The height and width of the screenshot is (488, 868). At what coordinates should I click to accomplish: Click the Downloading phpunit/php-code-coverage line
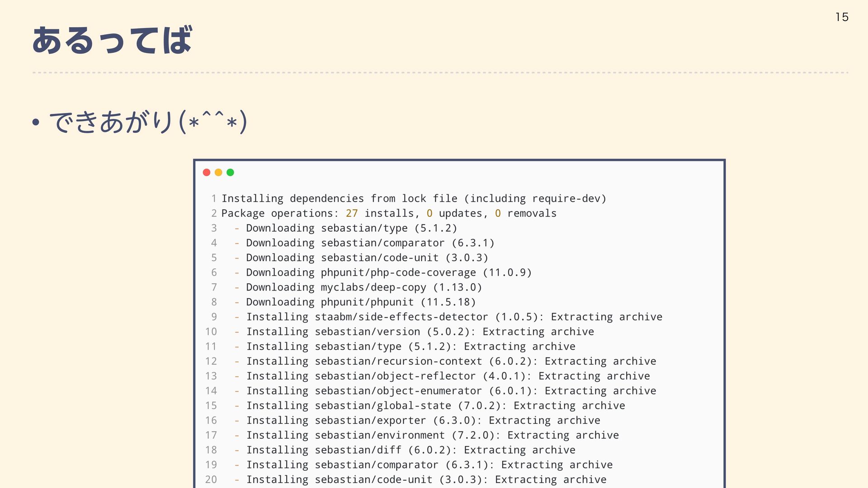[x=388, y=272]
